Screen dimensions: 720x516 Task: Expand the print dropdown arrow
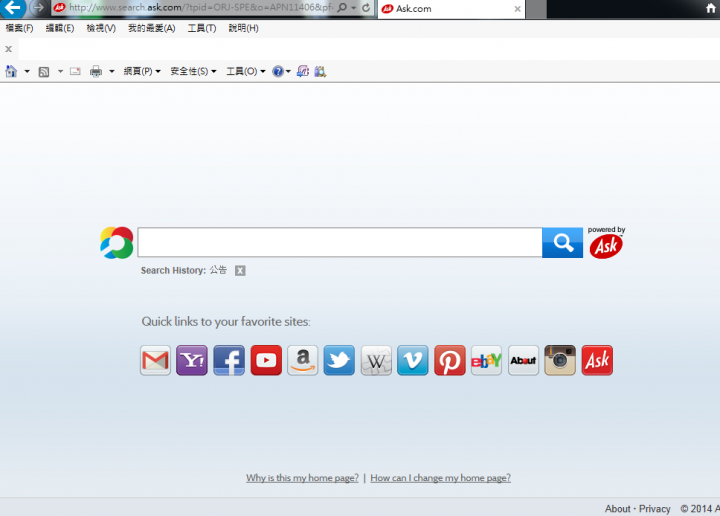(112, 72)
